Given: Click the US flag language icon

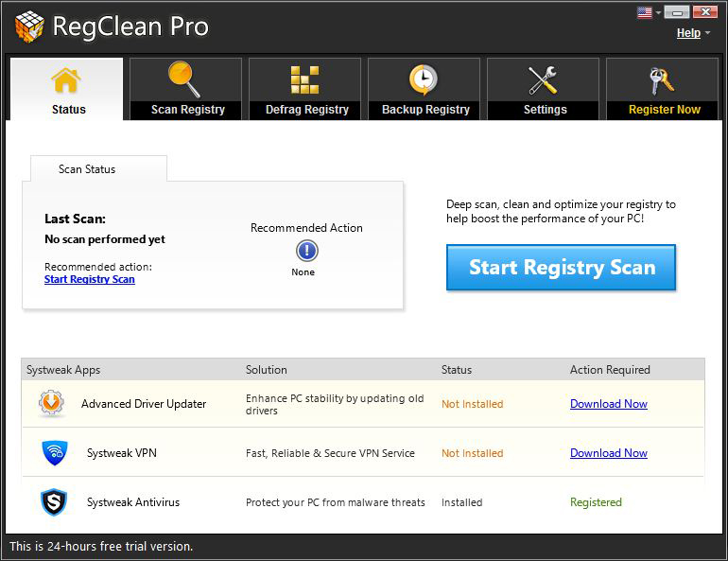Looking at the screenshot, I should click(645, 12).
